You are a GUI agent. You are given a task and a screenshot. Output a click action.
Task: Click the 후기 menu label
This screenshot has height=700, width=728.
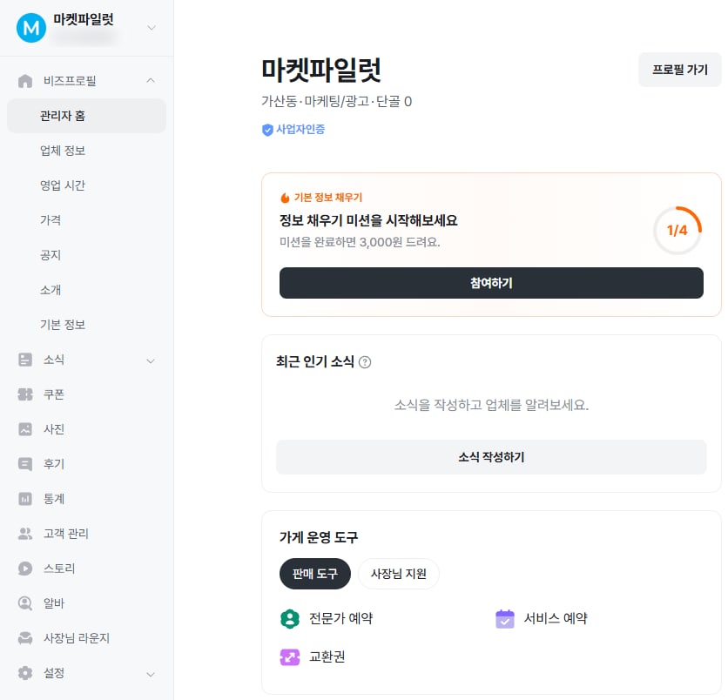click(x=54, y=464)
